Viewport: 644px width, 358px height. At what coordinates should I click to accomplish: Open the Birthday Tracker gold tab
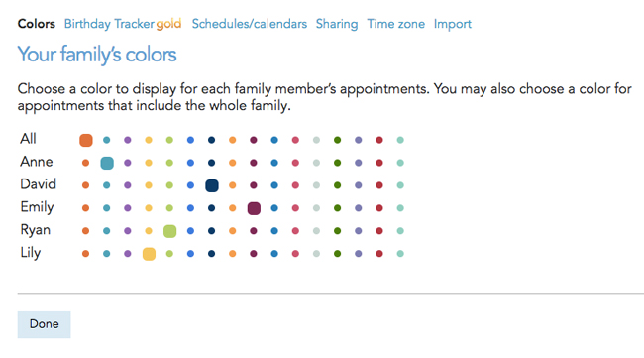pyautogui.click(x=123, y=24)
